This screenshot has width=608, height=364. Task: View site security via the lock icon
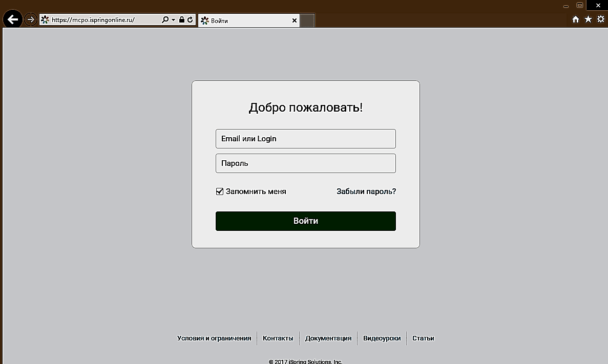pyautogui.click(x=182, y=19)
